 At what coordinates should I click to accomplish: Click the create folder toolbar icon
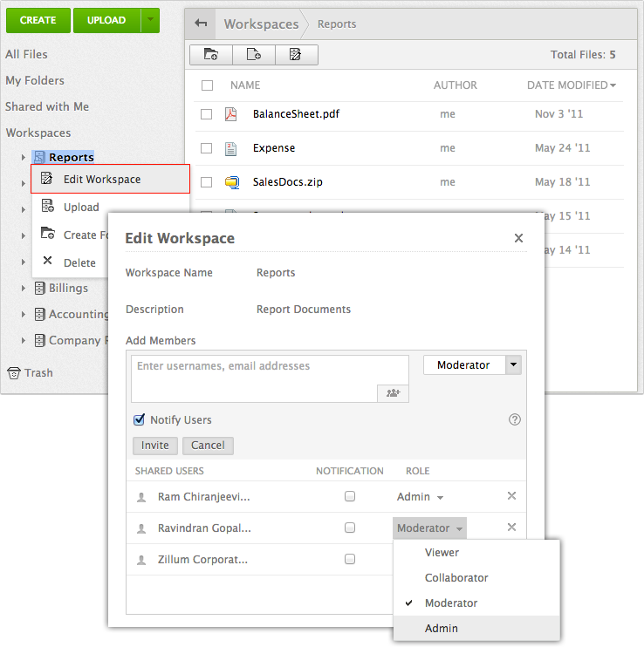click(211, 54)
